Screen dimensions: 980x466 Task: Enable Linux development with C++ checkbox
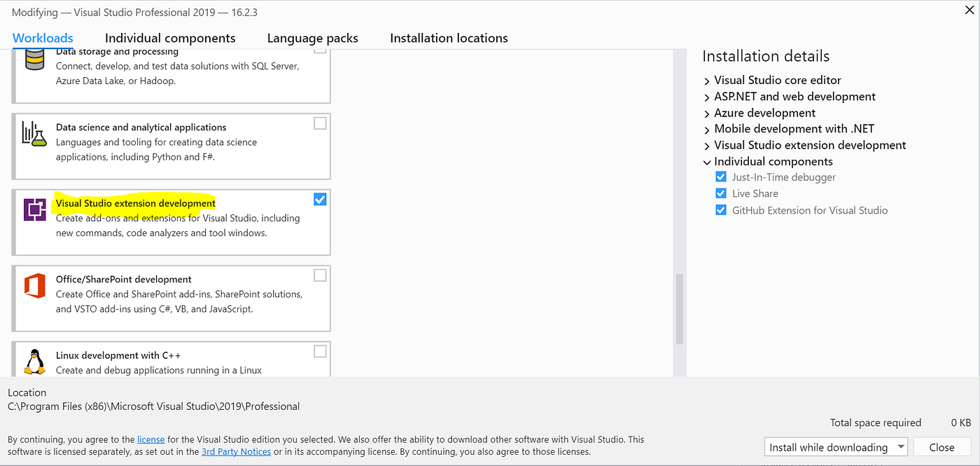coord(320,351)
